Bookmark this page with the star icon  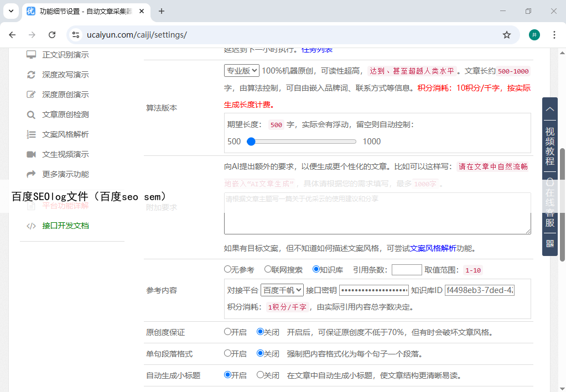tap(506, 35)
